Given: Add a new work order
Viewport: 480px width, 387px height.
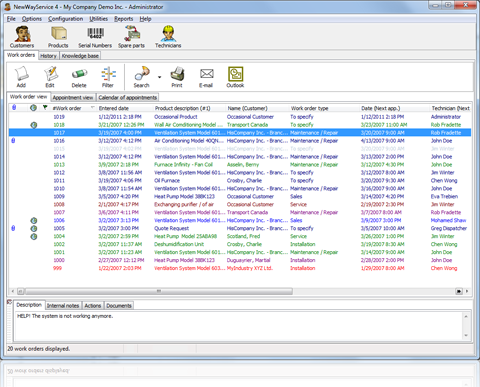Looking at the screenshot, I should [21, 77].
